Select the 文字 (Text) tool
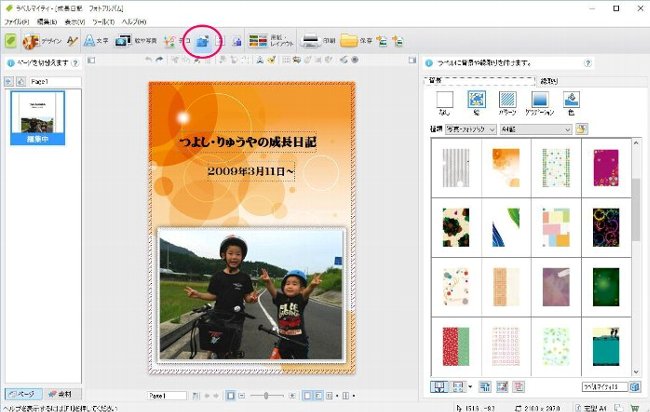The height and width of the screenshot is (412, 650). pos(95,41)
